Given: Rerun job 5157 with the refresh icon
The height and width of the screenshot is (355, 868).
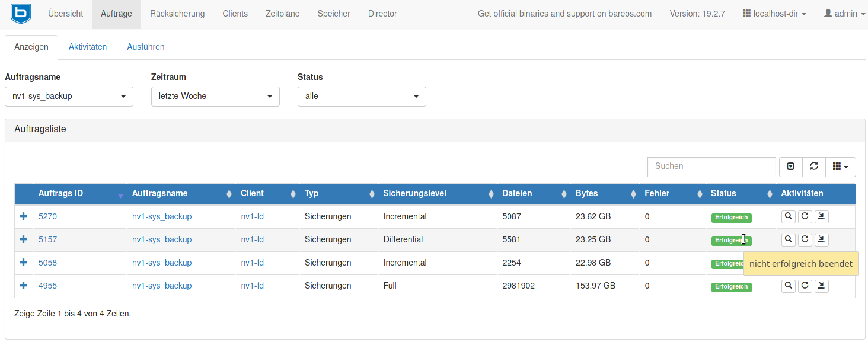Looking at the screenshot, I should (805, 239).
